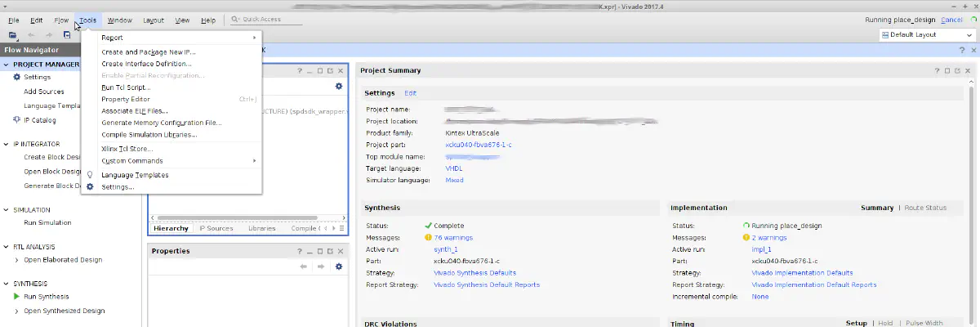Click the IP Catalog pin icon

coord(16,120)
